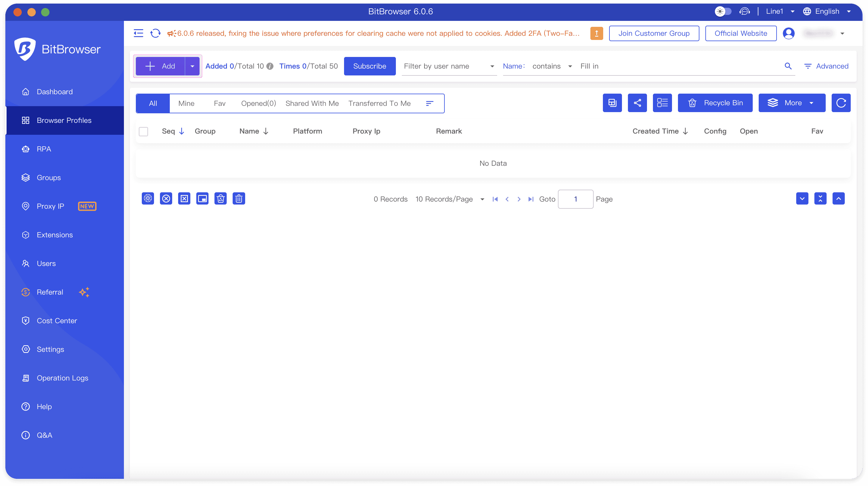Viewport: 868px width, 486px height.
Task: Click the scroll-down chevron button
Action: click(x=802, y=199)
